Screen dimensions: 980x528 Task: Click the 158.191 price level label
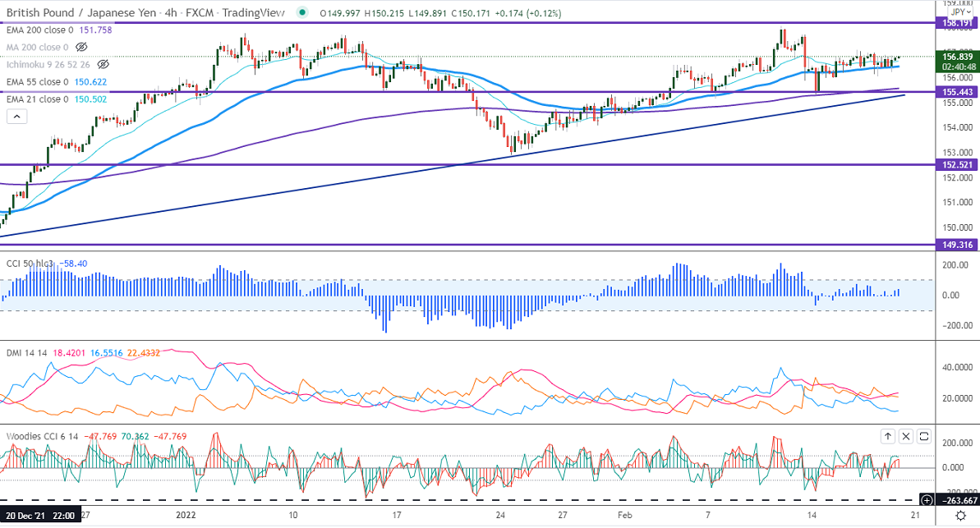pyautogui.click(x=956, y=22)
